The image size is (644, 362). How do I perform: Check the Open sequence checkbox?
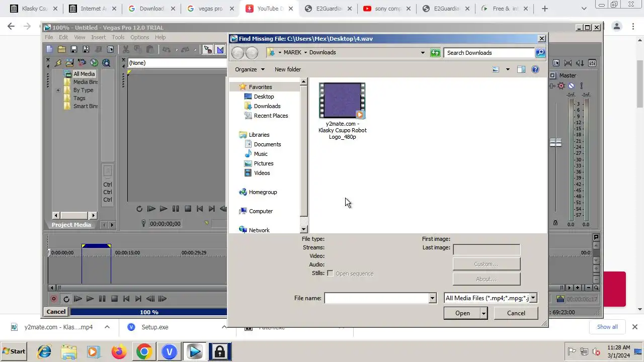(330, 274)
